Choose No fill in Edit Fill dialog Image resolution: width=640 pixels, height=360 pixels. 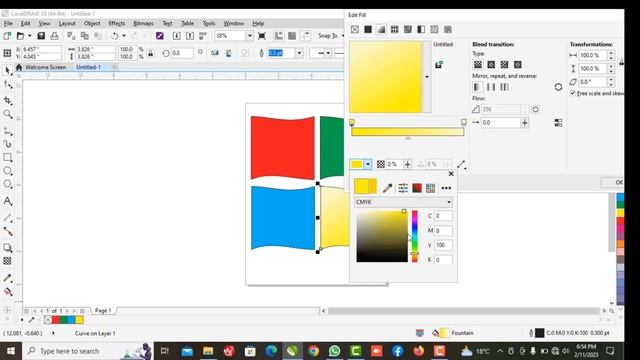click(x=355, y=29)
